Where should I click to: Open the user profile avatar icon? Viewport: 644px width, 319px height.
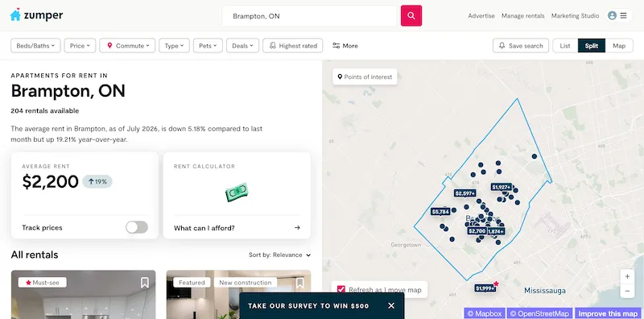[612, 15]
